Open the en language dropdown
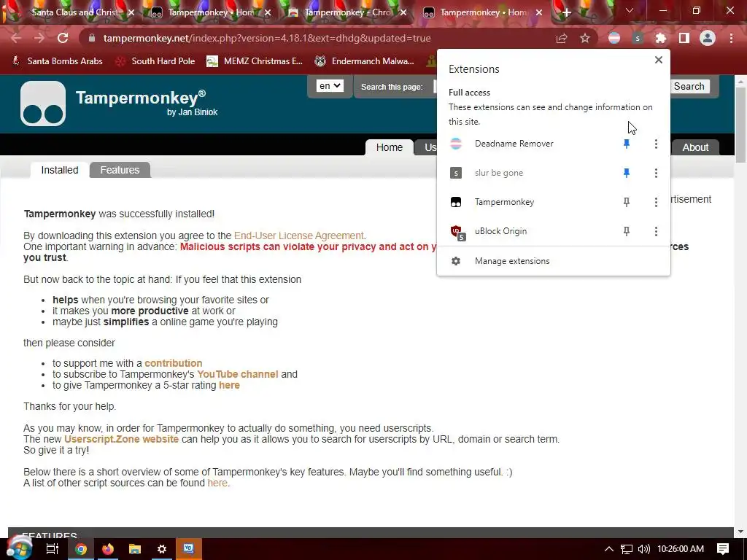The height and width of the screenshot is (560, 747). 330,86
